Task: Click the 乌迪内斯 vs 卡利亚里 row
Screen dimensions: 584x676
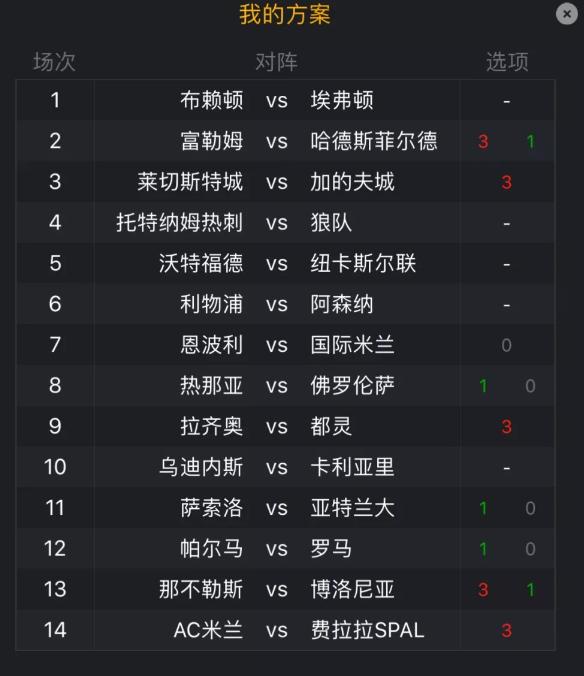Action: click(285, 467)
